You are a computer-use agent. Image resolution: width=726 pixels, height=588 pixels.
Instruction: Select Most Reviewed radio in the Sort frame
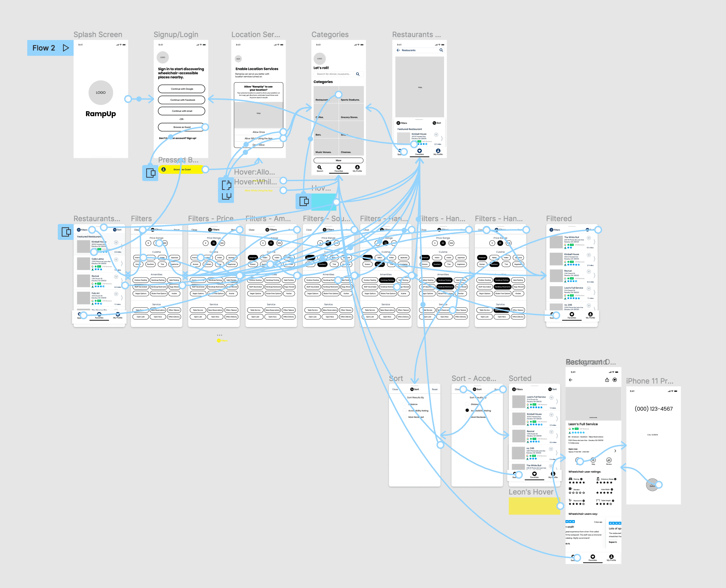point(405,417)
